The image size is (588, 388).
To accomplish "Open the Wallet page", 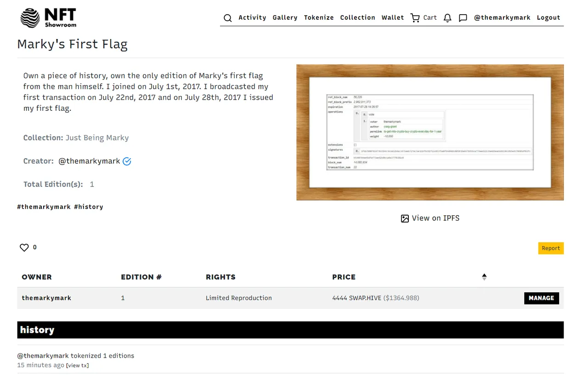I will tap(393, 17).
